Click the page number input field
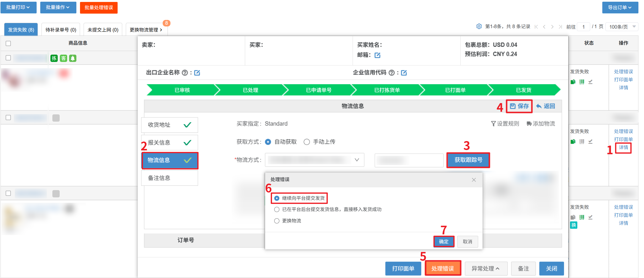 (583, 27)
